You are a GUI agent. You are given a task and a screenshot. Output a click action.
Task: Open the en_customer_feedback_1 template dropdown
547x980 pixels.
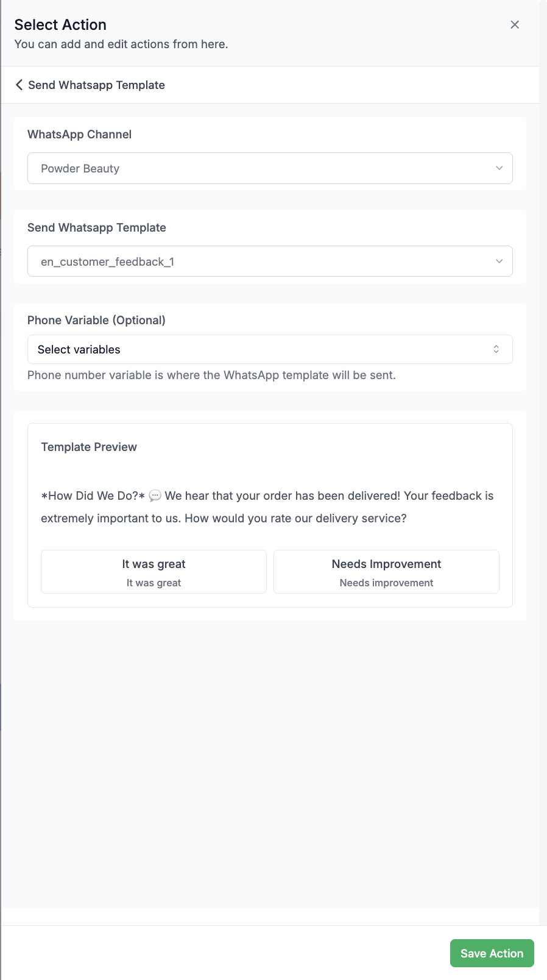click(x=270, y=261)
